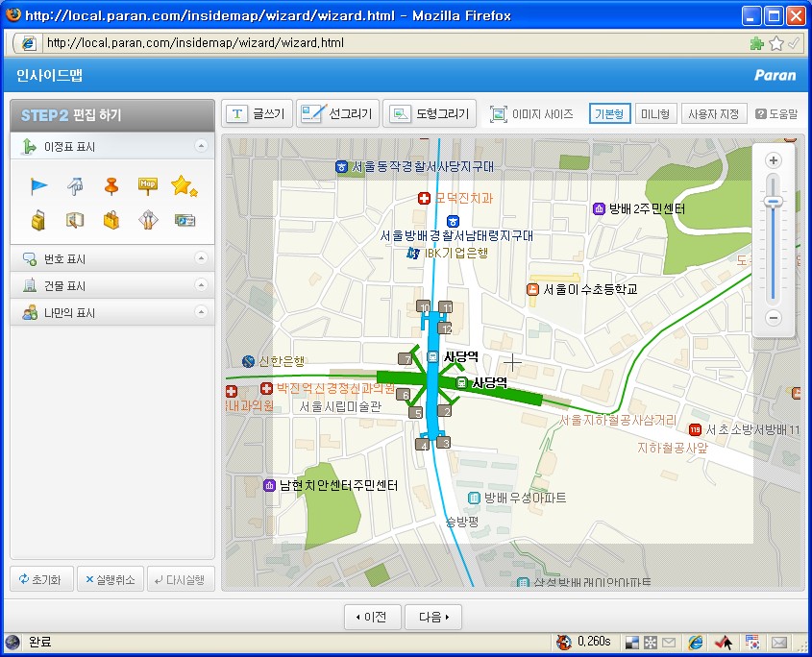Image resolution: width=812 pixels, height=657 pixels.
Task: Click the 글쓰기 text tool button
Action: click(257, 113)
